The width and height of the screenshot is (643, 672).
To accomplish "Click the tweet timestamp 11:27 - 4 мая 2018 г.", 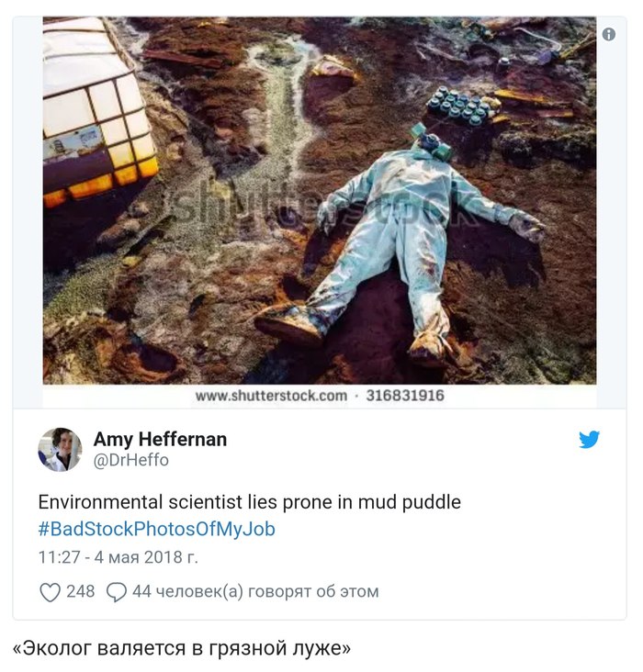I will (118, 557).
